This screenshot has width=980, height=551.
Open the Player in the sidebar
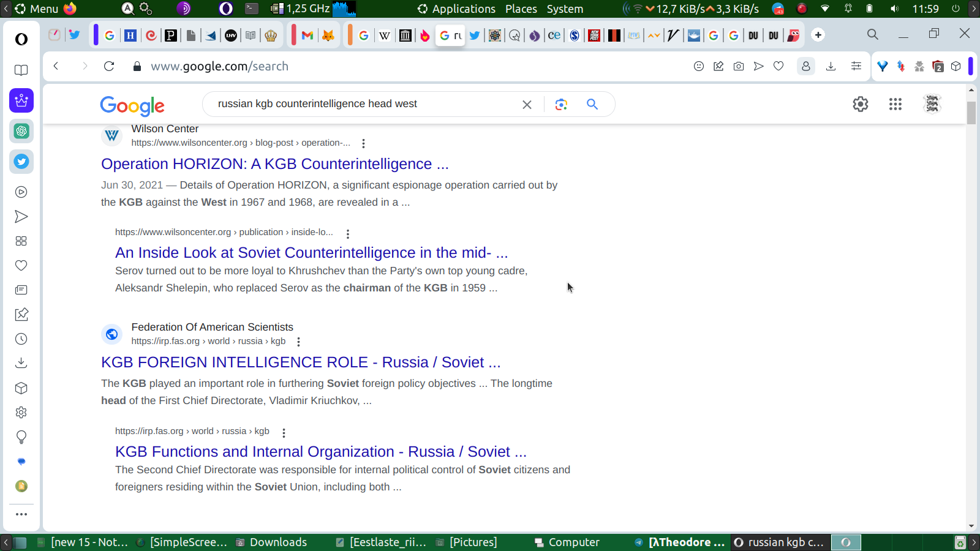[21, 192]
